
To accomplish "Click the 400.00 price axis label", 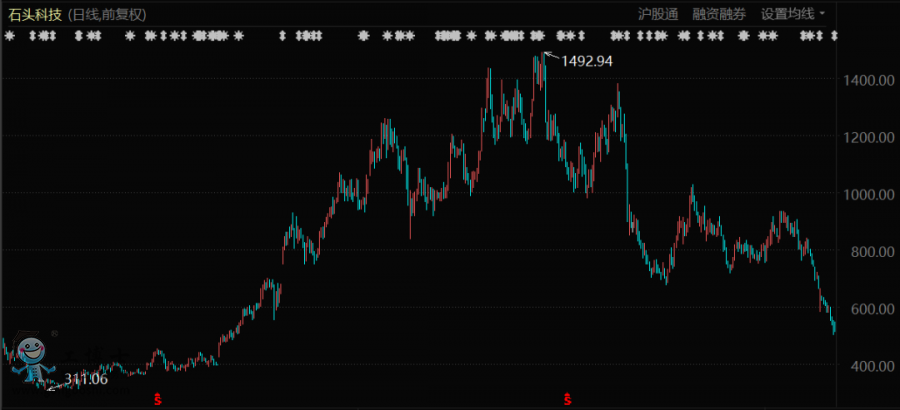I will pos(866,366).
